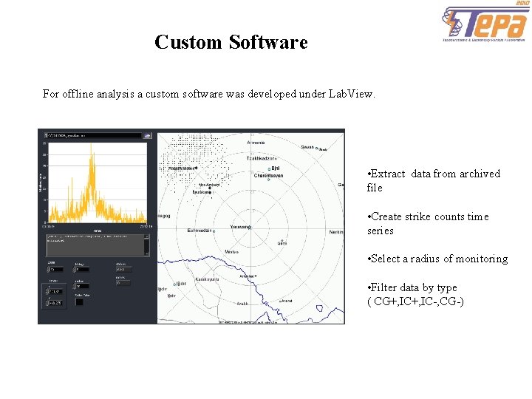Click the Nerkin label at map edge
The height and width of the screenshot is (399, 532).
(x=336, y=232)
